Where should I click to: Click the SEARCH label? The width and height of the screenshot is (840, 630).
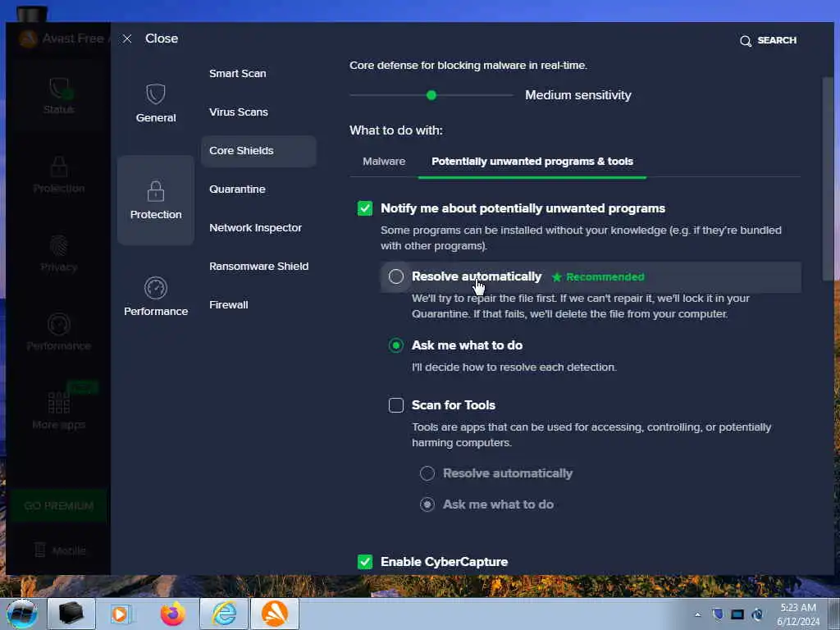pos(776,40)
